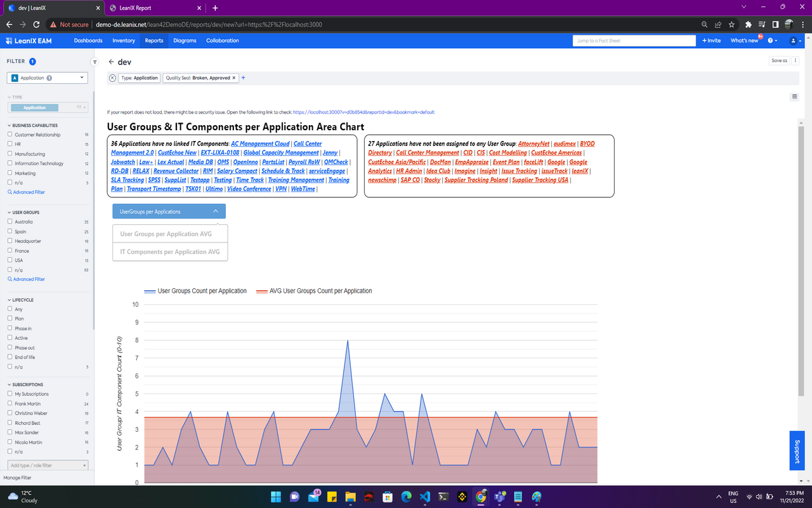The height and width of the screenshot is (508, 812).
Task: Open the Chrome three-dot menu
Action: pos(802,25)
